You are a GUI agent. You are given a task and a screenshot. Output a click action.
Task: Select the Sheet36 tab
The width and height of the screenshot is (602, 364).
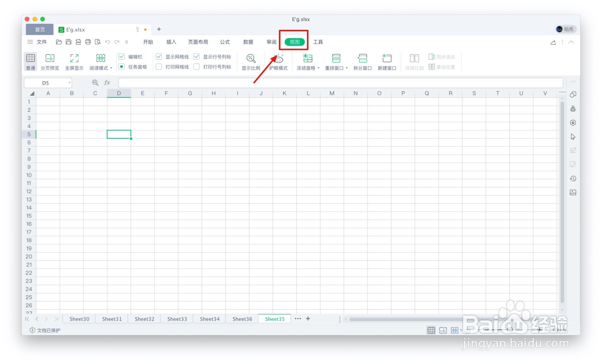[242, 319]
